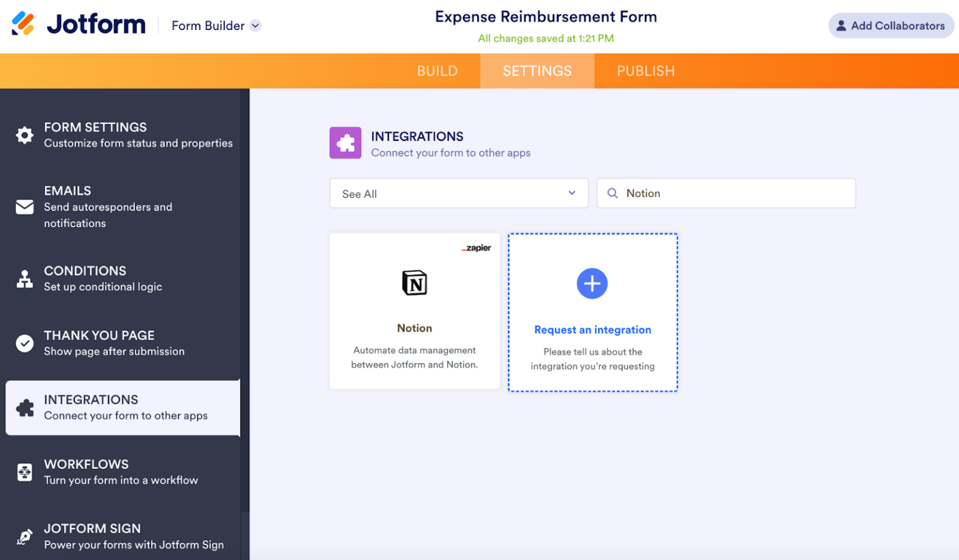Switch to the Publish tab
This screenshot has width=959, height=560.
click(646, 71)
